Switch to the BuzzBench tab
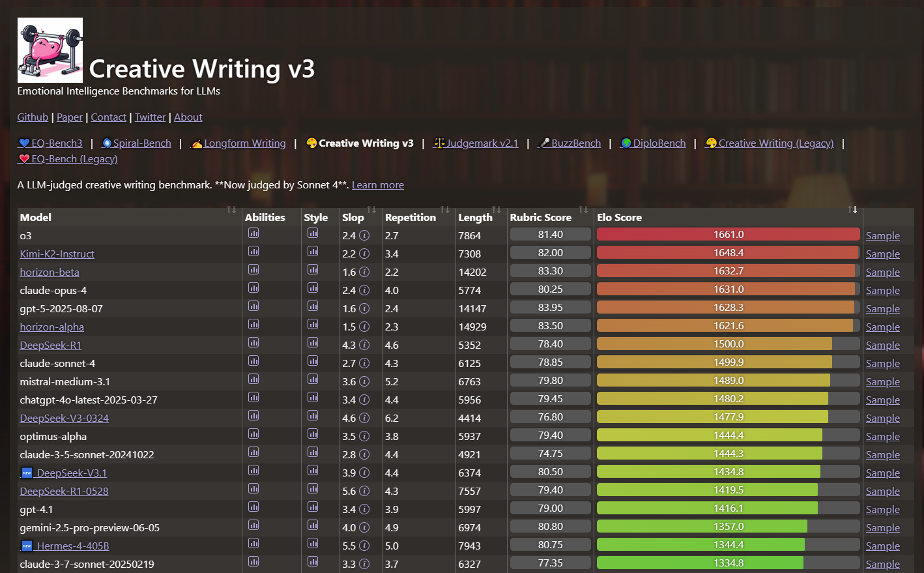Viewport: 924px width, 573px height. (x=569, y=143)
